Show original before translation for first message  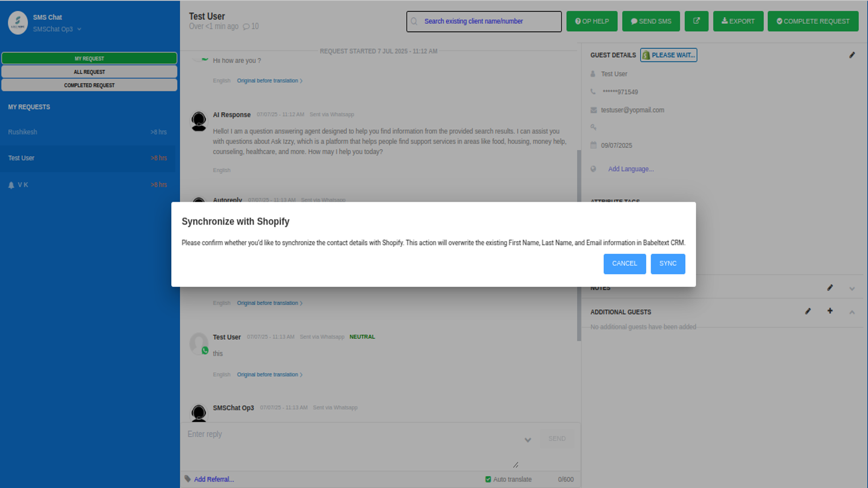click(x=270, y=81)
